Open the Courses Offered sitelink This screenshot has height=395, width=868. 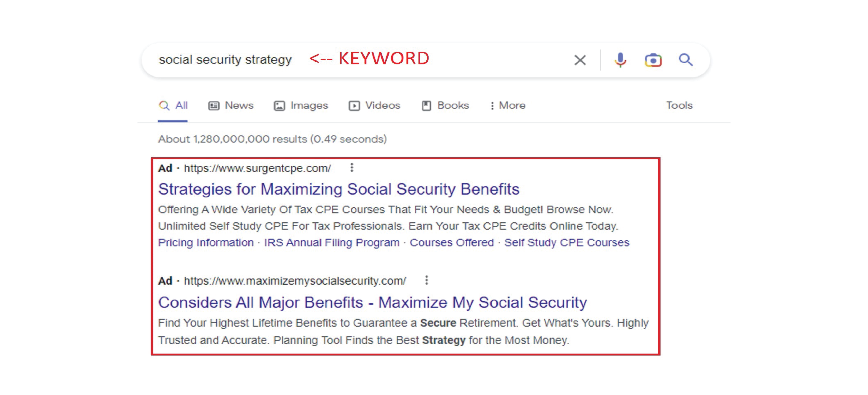452,243
